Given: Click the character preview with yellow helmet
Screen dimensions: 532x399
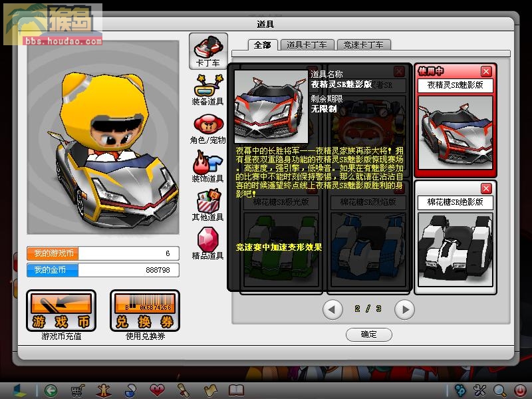Looking at the screenshot, I should pyautogui.click(x=103, y=137).
